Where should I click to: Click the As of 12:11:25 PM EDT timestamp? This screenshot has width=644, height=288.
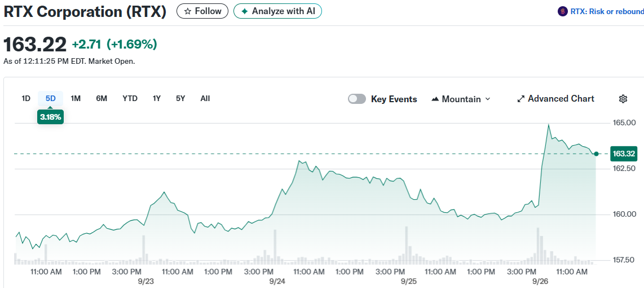[x=69, y=62]
